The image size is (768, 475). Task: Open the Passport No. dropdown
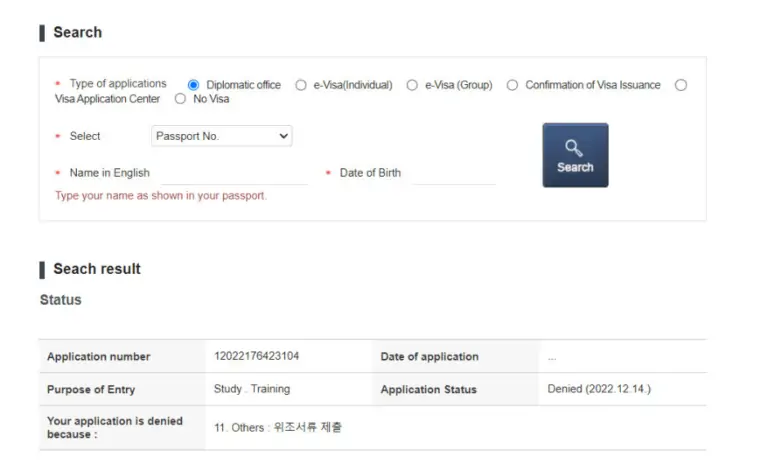pyautogui.click(x=221, y=136)
